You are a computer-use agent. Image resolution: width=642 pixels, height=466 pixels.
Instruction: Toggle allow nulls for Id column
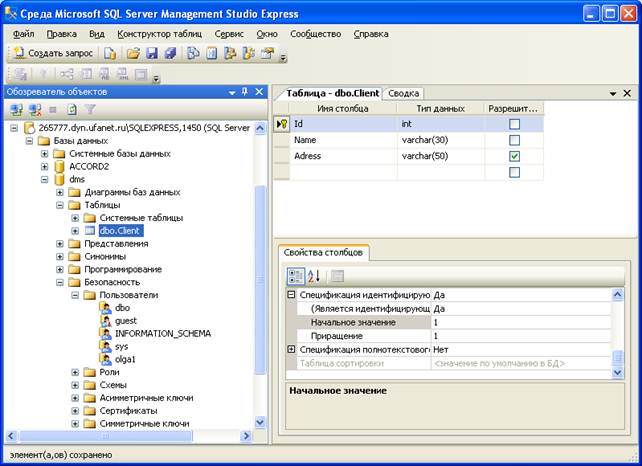coord(514,124)
